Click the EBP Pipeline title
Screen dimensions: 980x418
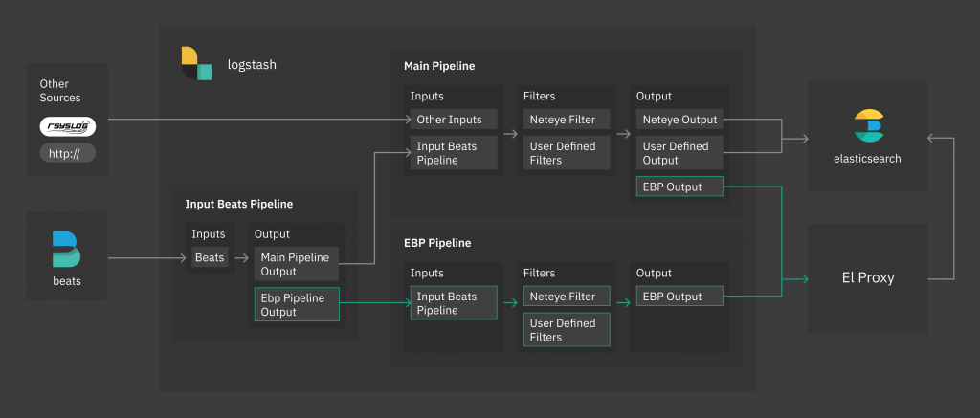click(x=437, y=242)
